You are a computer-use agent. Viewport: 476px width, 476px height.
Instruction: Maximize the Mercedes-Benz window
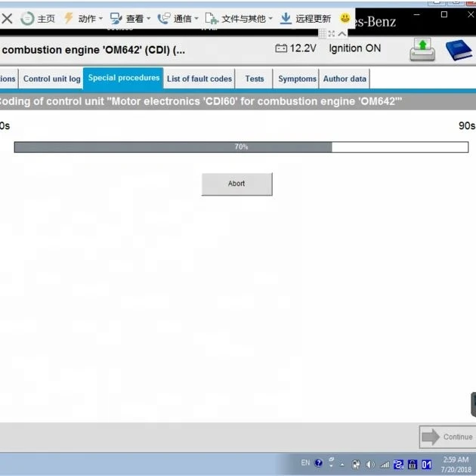tap(444, 14)
